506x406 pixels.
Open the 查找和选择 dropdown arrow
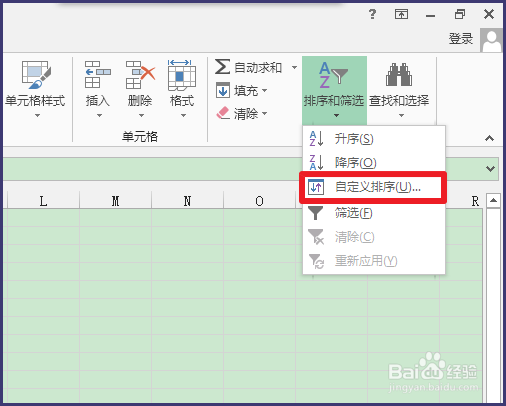pyautogui.click(x=401, y=116)
